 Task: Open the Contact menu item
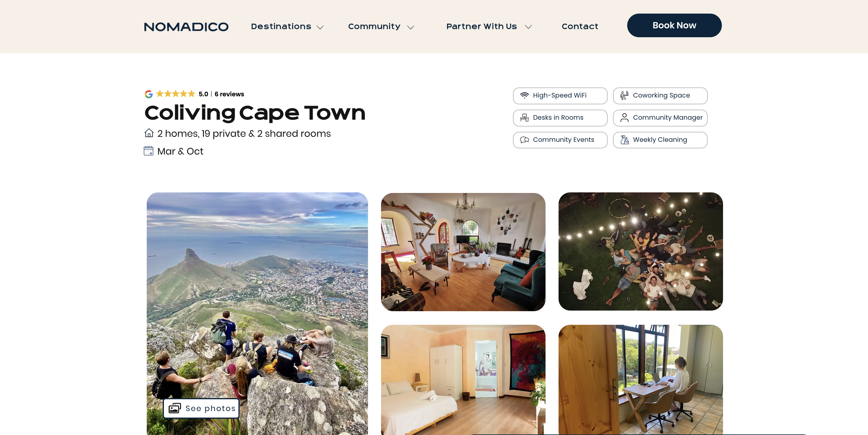tap(580, 27)
